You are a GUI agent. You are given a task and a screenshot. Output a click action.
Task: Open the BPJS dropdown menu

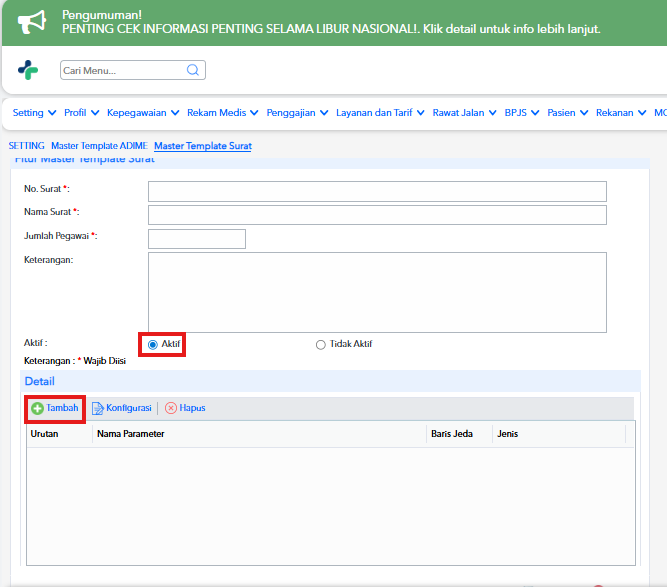[522, 113]
